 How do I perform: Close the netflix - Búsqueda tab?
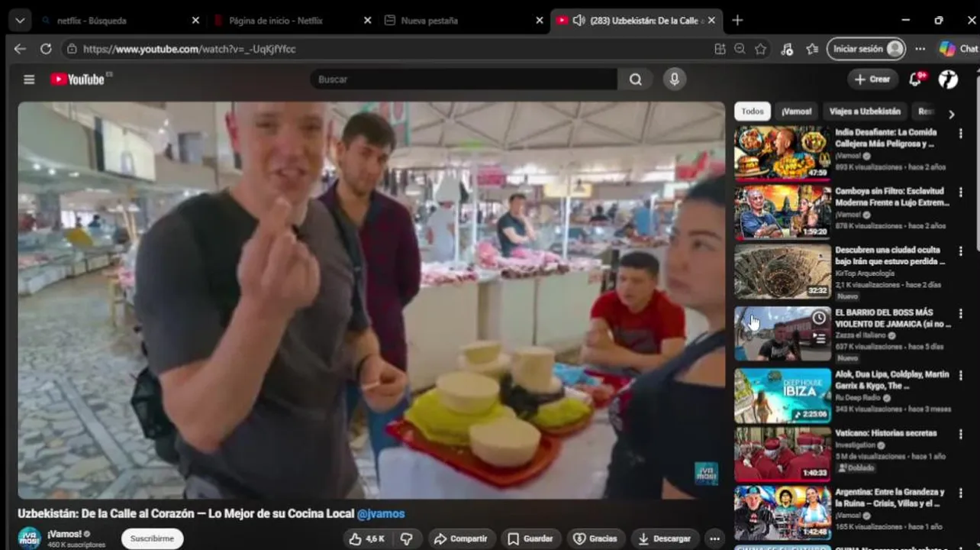coord(195,21)
